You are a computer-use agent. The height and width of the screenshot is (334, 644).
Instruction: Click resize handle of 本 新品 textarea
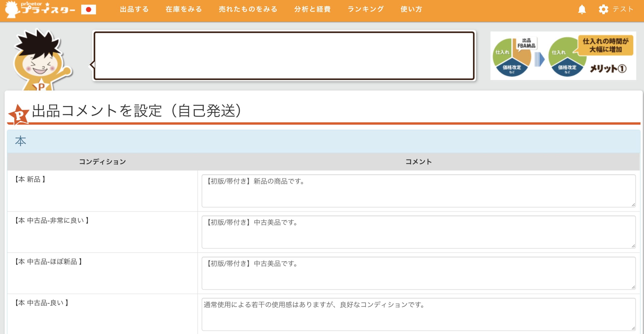633,205
